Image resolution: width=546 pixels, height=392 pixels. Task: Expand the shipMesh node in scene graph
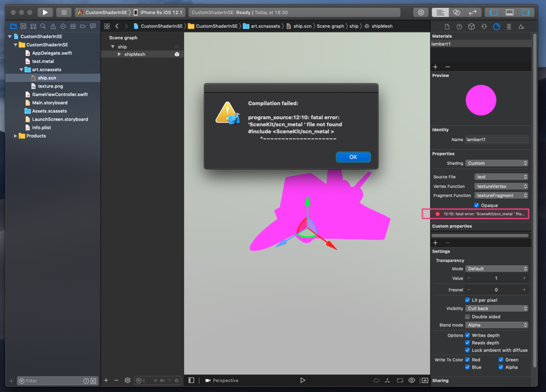tap(119, 54)
